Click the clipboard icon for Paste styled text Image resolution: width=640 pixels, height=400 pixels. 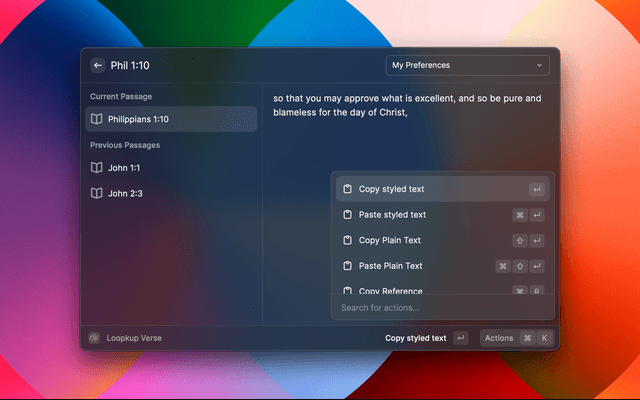[347, 215]
